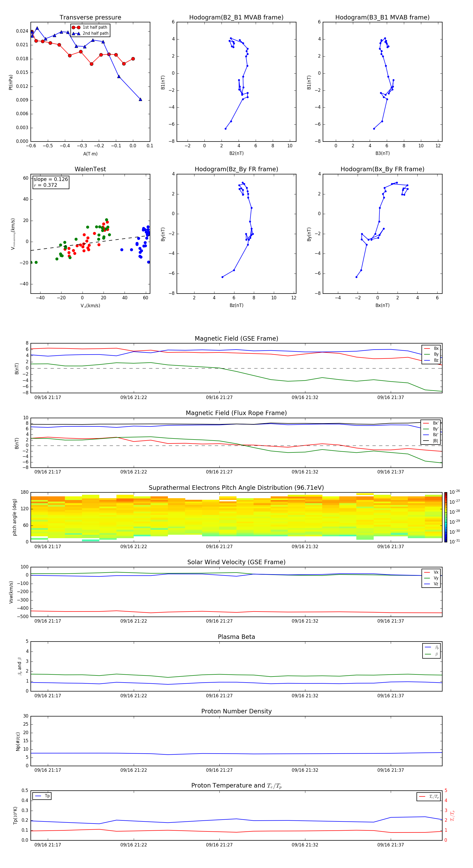Click the "Bz(nT)" x-axis label
Screen dimensions: 473x868
(x=236, y=305)
